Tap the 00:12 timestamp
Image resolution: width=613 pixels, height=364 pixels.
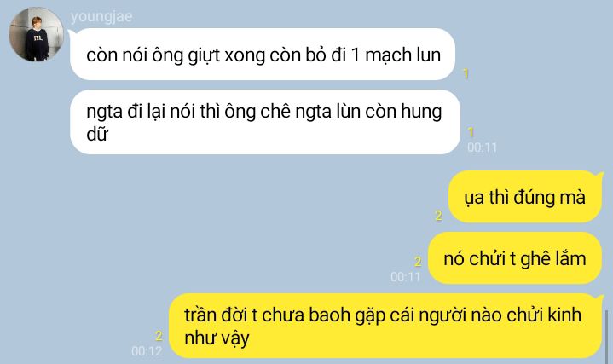(147, 350)
